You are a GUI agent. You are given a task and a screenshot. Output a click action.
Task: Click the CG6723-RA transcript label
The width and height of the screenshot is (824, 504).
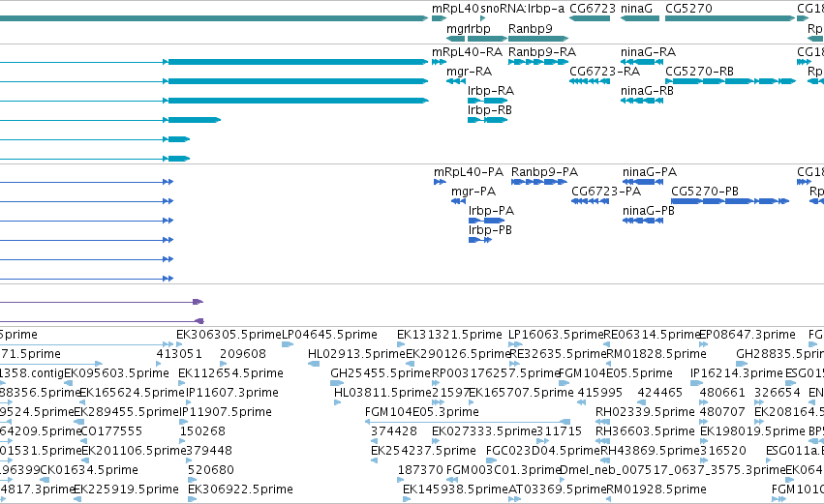(604, 72)
